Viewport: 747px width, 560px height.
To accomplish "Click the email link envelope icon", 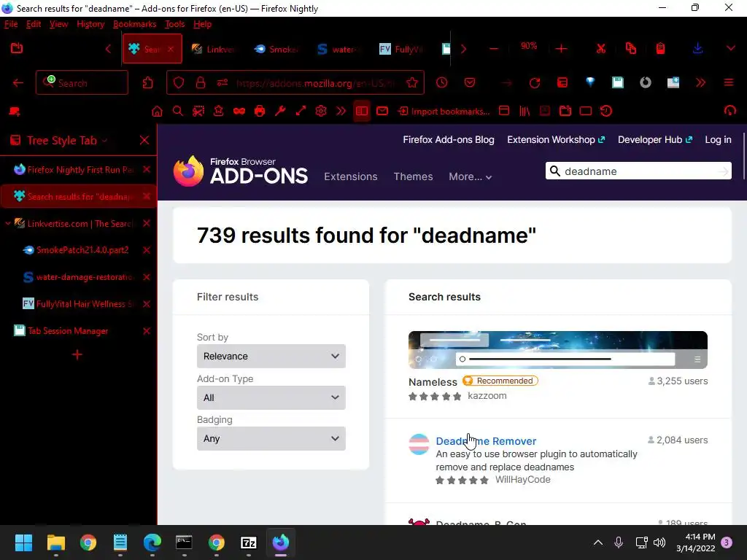I will coord(382,112).
